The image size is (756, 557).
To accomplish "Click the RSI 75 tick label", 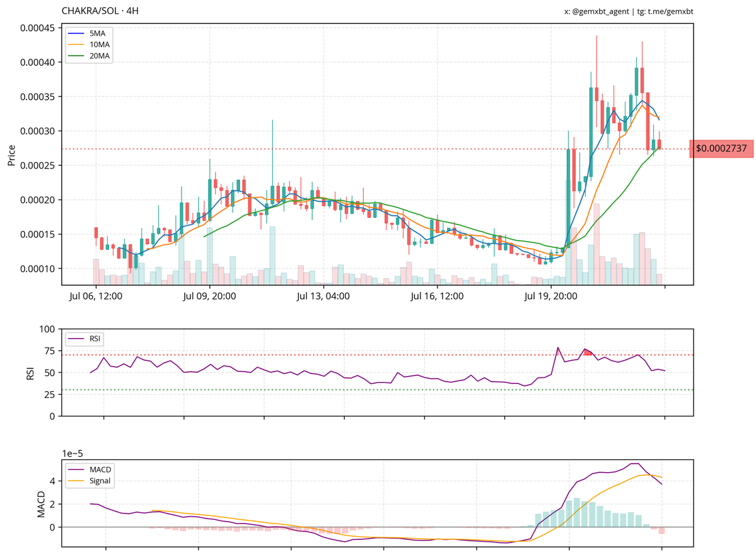I will pyautogui.click(x=50, y=351).
